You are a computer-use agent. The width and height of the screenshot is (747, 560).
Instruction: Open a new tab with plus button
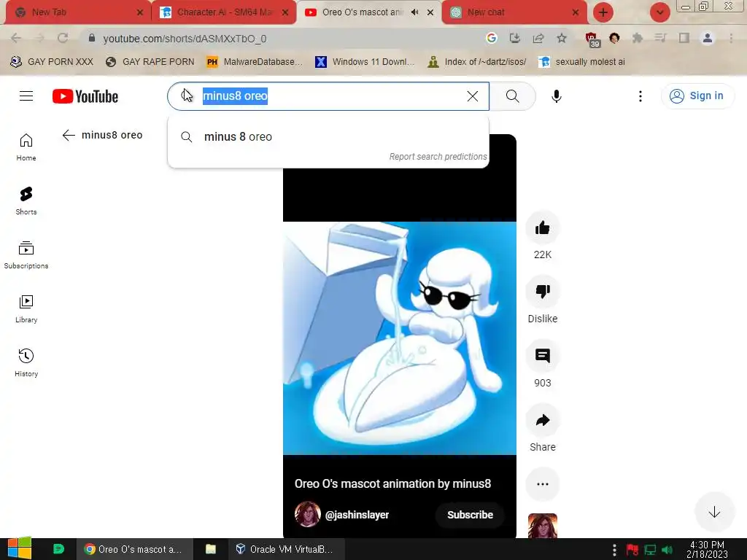pos(603,12)
